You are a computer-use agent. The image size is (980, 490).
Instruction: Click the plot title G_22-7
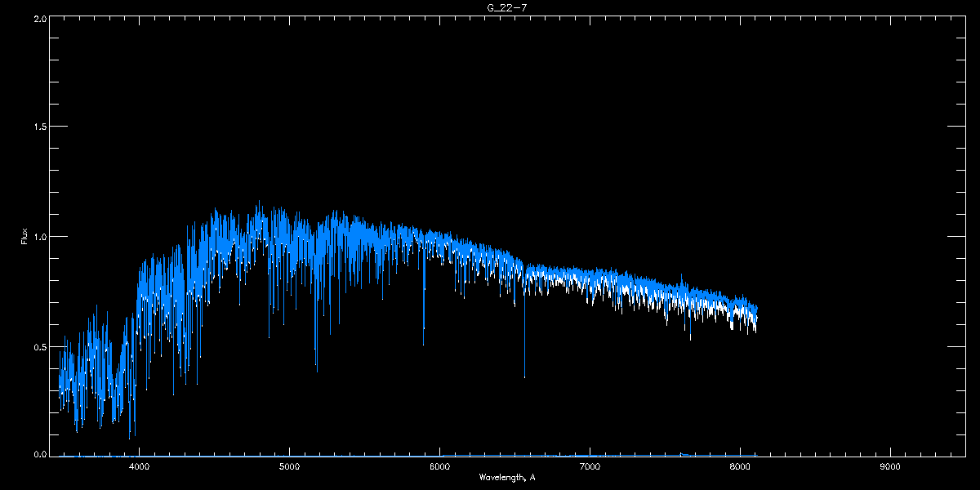498,7
